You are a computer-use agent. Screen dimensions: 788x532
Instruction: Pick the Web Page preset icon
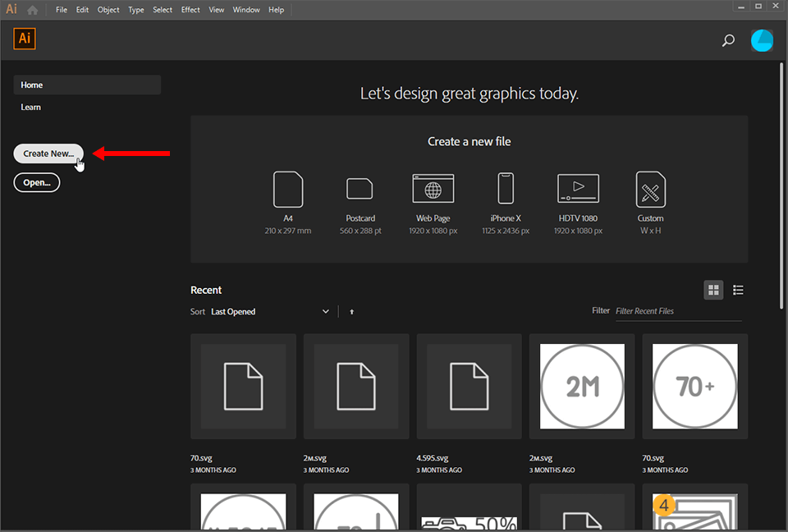[433, 189]
